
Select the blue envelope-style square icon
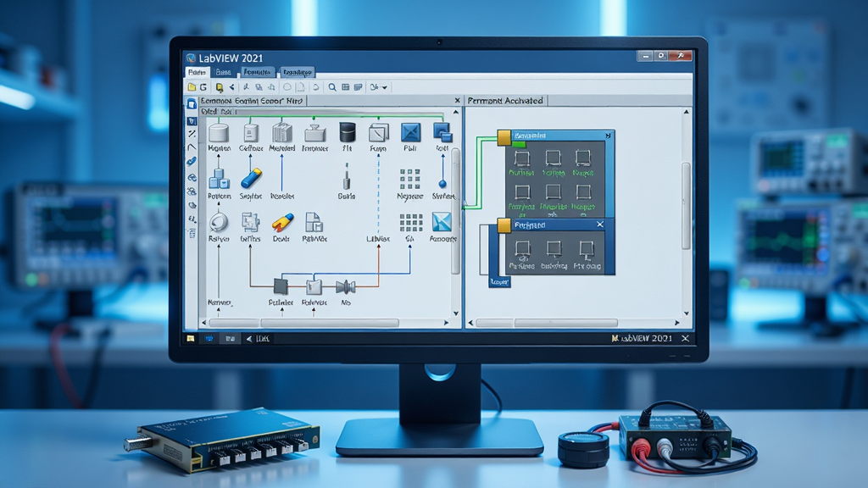point(410,133)
